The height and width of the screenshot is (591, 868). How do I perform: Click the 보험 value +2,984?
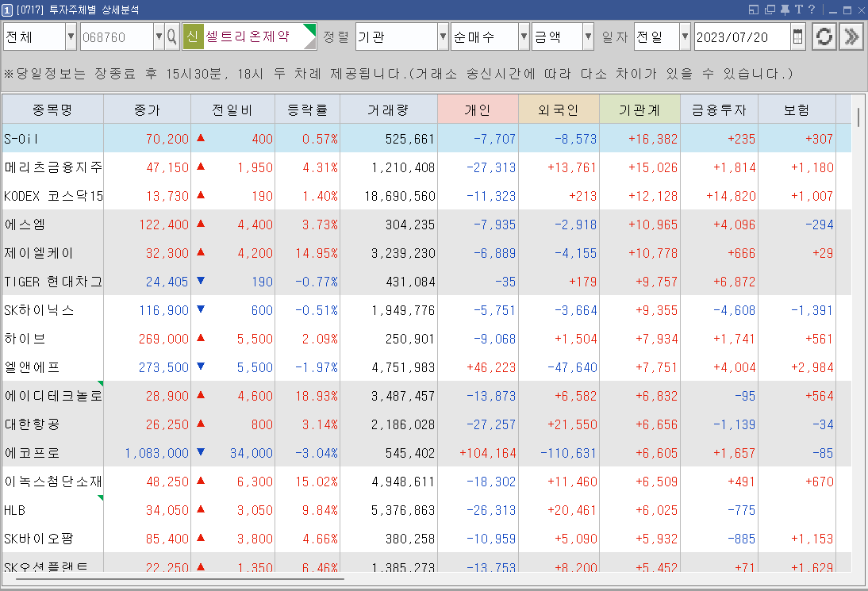click(812, 367)
